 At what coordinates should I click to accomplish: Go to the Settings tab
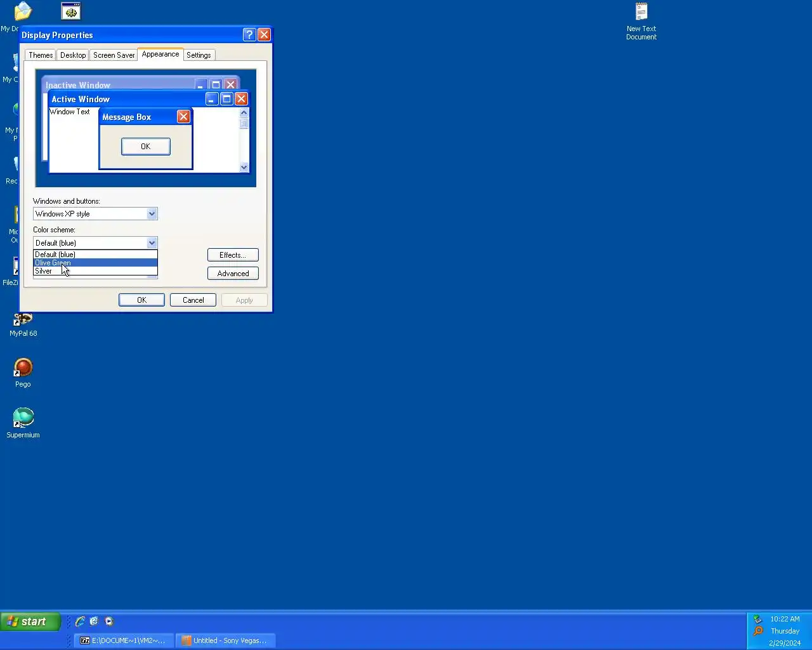(199, 55)
